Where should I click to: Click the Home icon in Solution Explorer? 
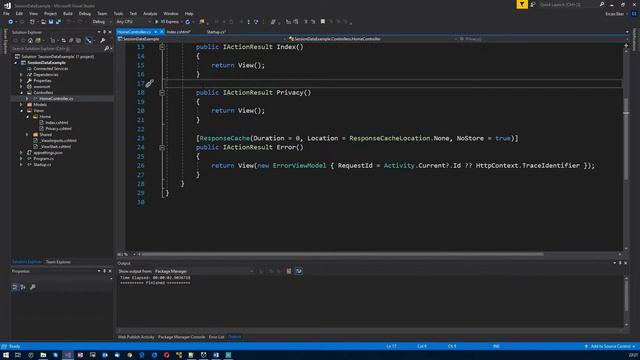click(x=30, y=40)
